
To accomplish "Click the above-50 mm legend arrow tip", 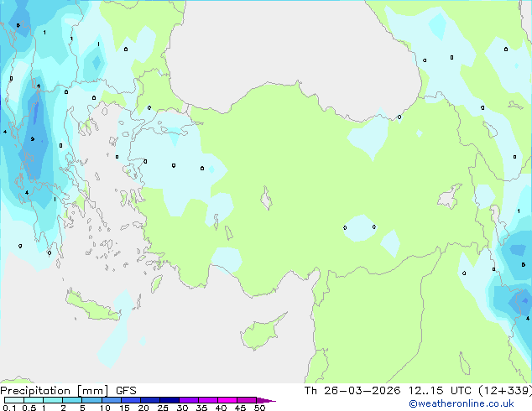I will tap(266, 400).
